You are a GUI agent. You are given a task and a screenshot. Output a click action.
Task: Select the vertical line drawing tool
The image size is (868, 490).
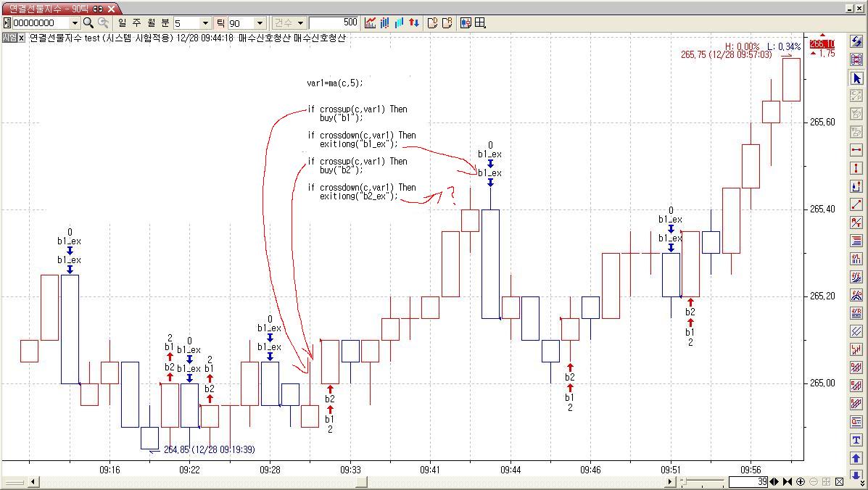pyautogui.click(x=856, y=168)
